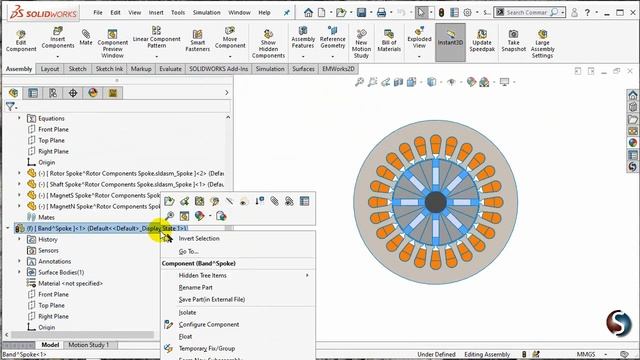
Task: Click paperclip icon in context toolbar
Action: [274, 201]
